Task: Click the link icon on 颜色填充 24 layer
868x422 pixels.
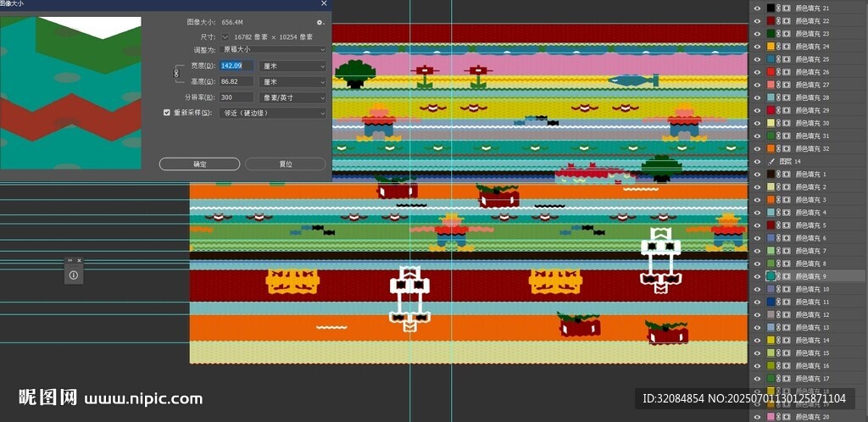Action: pos(779,47)
